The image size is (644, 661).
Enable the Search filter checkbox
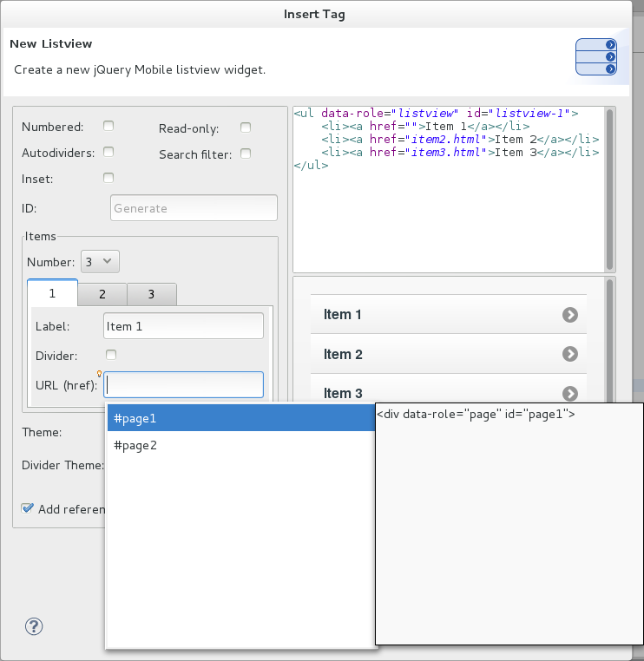click(x=246, y=154)
